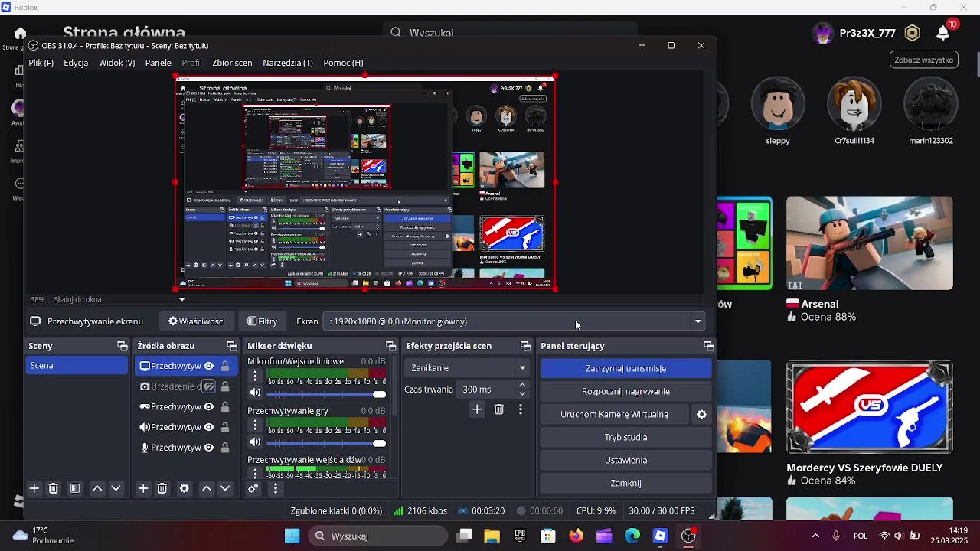Image resolution: width=980 pixels, height=551 pixels.
Task: Add a new scene with the plus icon
Action: tap(34, 488)
